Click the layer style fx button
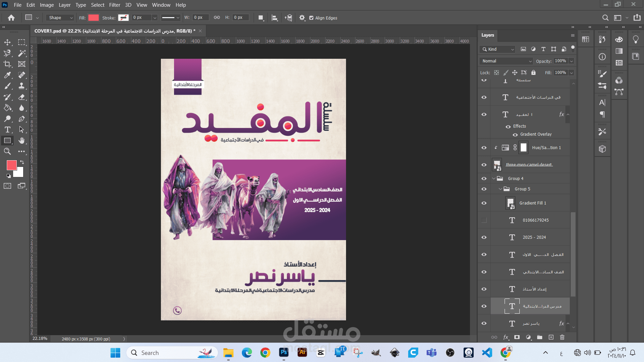Screen dimensions: 644x362 (x=506, y=337)
